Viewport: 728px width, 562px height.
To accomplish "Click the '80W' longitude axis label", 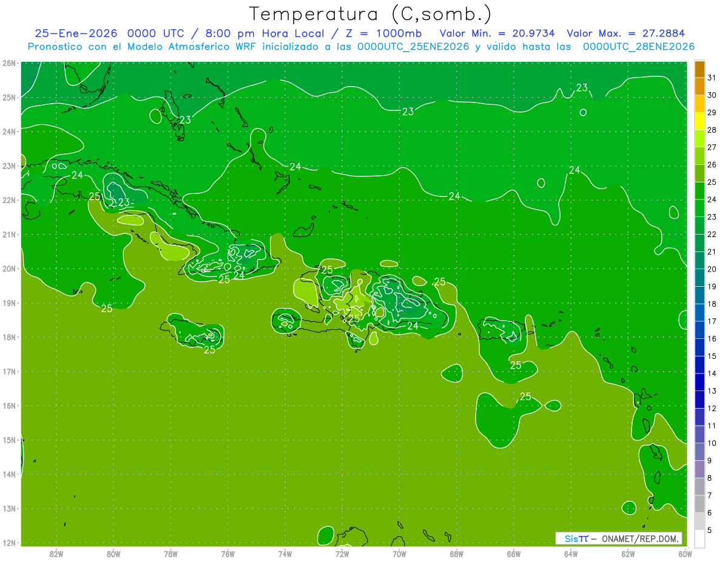I will (113, 554).
